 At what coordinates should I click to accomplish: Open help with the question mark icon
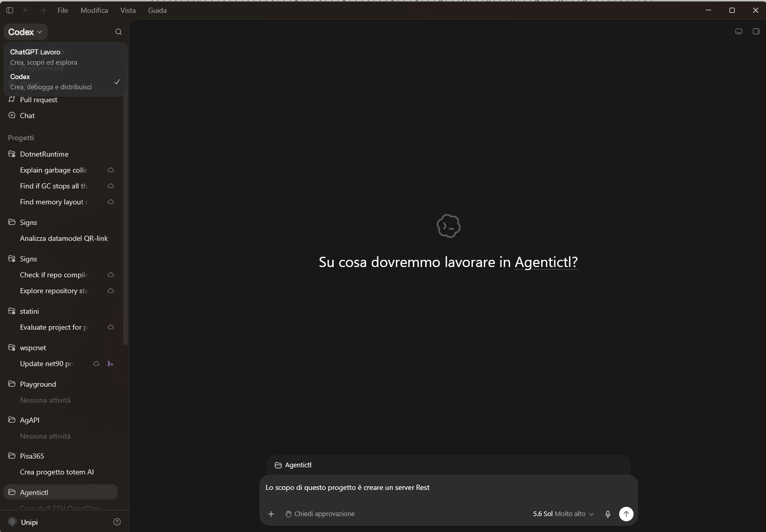tap(117, 522)
